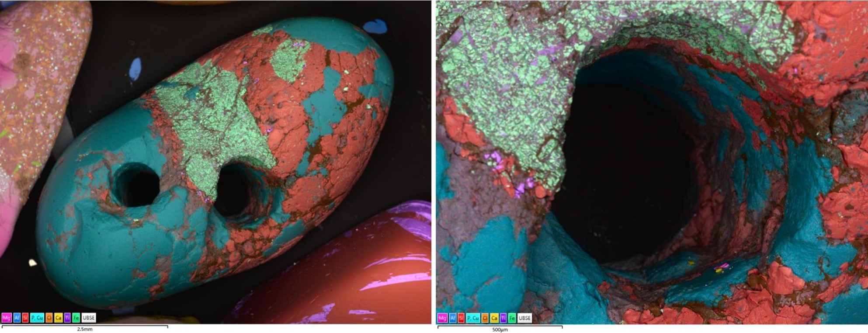Click the cyan P, Cu tag in the 500µm map
Viewport: 868px width, 333px height.
473,318
